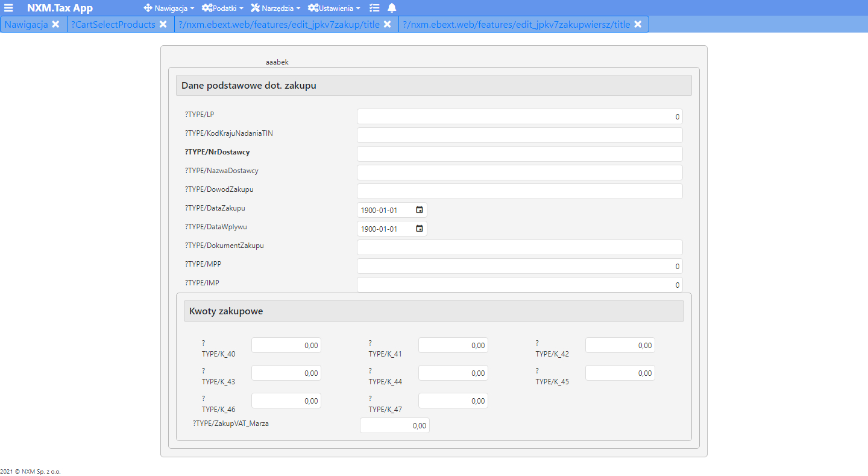Screen dimensions: 868x476
Task: Click the task list icon in navbar
Action: click(374, 8)
